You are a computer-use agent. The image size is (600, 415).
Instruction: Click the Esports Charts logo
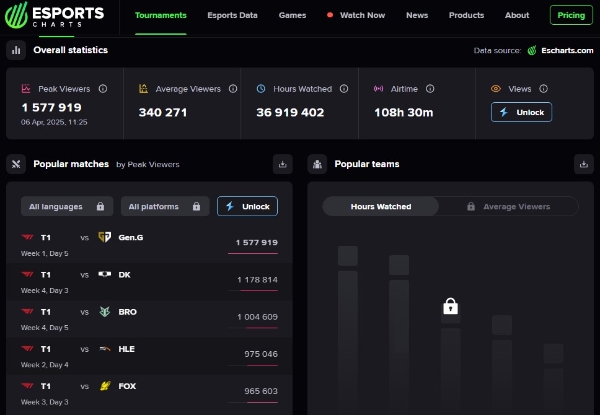click(54, 15)
